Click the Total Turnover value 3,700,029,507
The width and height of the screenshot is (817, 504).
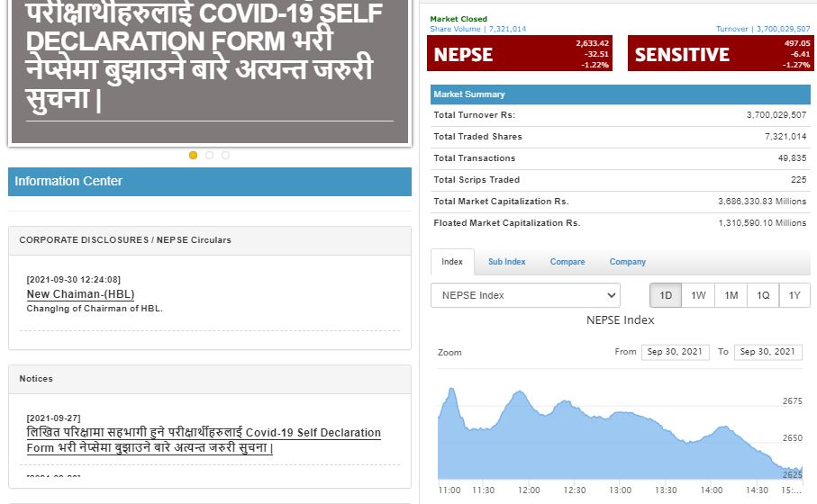coord(776,114)
